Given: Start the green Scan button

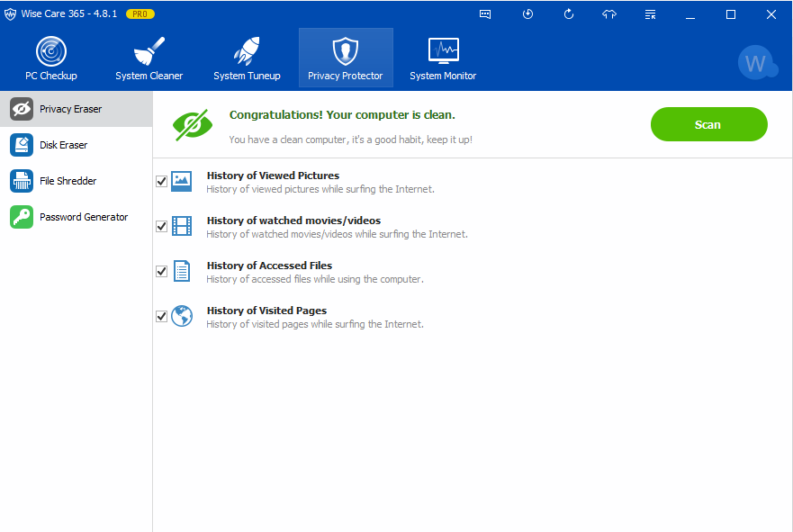Looking at the screenshot, I should click(708, 124).
